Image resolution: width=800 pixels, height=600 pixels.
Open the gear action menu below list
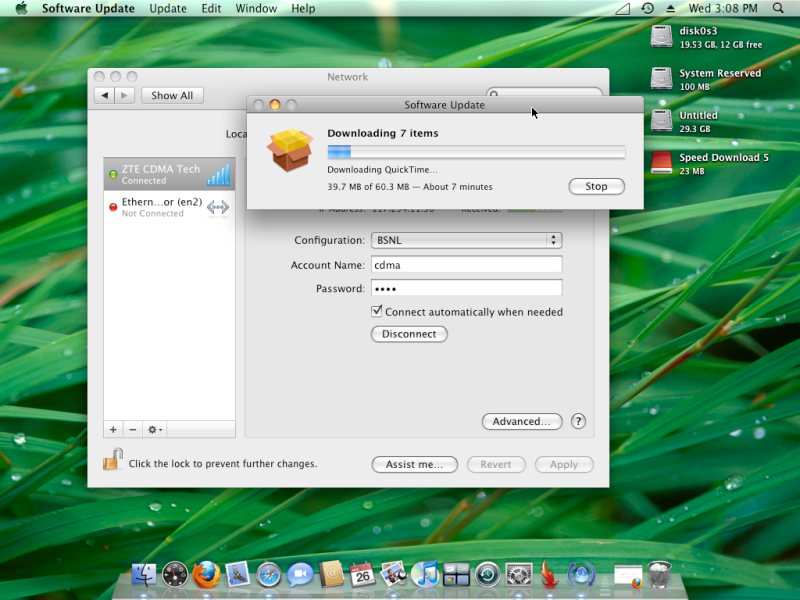click(x=155, y=429)
